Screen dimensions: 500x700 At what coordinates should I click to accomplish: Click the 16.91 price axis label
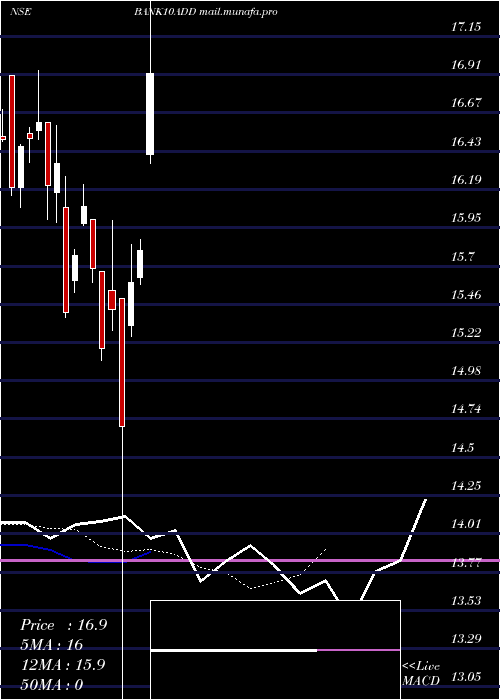[466, 65]
